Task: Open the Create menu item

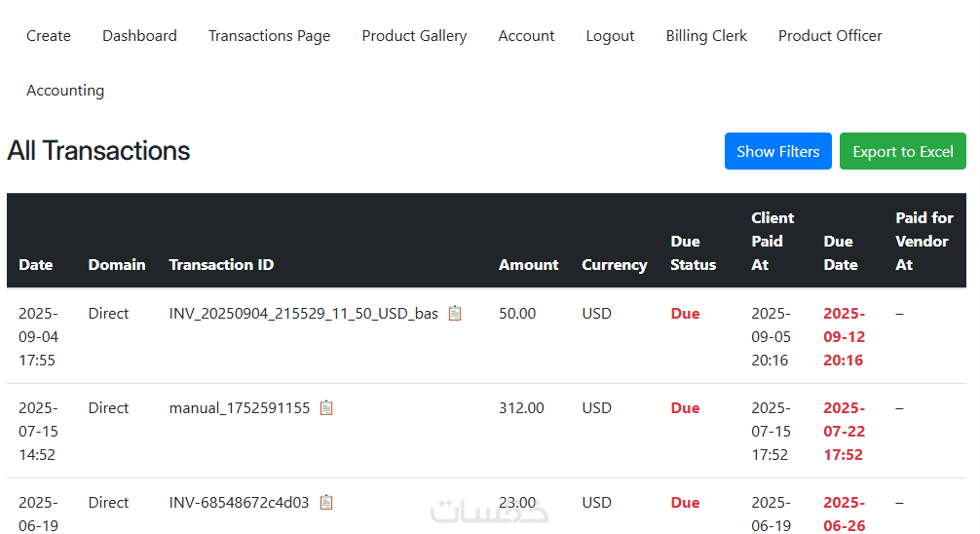Action: click(x=49, y=36)
